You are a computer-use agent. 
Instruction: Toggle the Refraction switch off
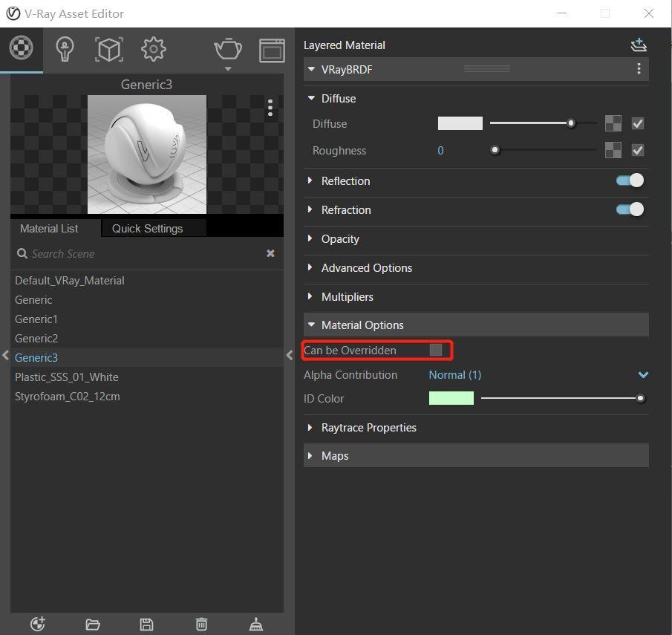coord(630,209)
